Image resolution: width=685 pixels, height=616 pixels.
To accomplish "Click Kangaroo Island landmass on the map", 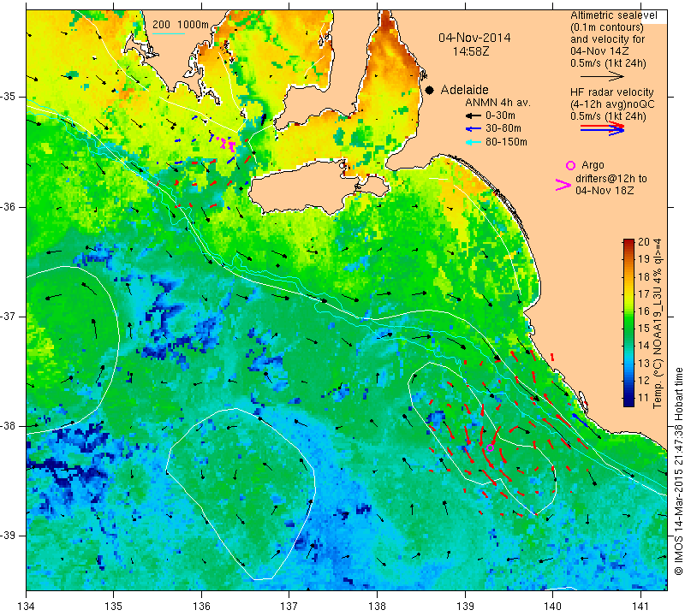I will tap(306, 188).
